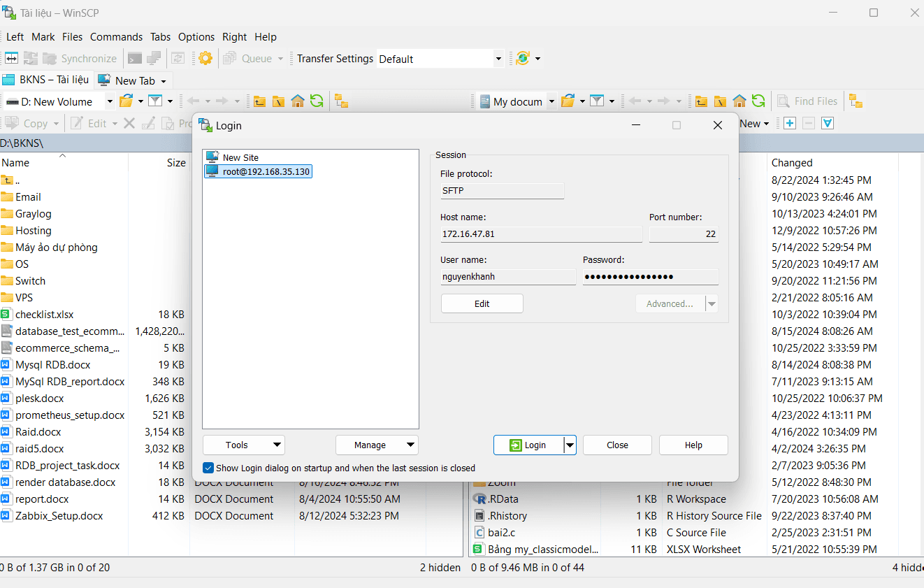This screenshot has height=588, width=924.
Task: Click the blue plus icon near New button
Action: pos(790,123)
